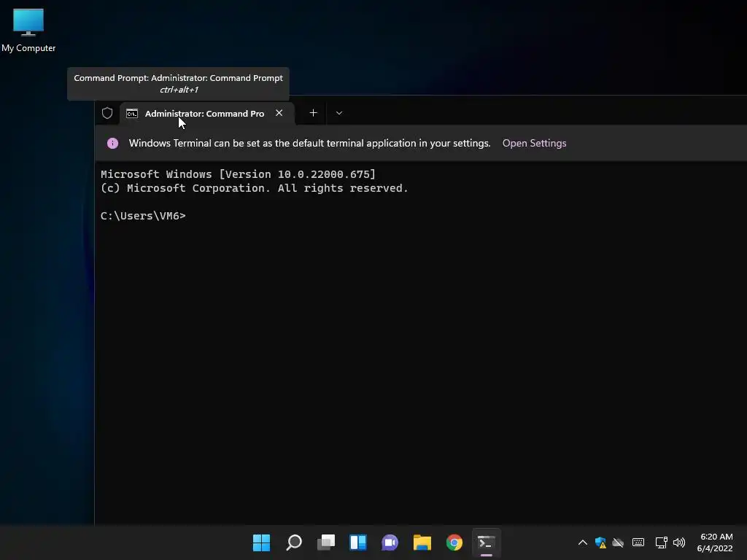Viewport: 747px width, 560px height.
Task: Open touch keyboard tray icon
Action: point(638,542)
